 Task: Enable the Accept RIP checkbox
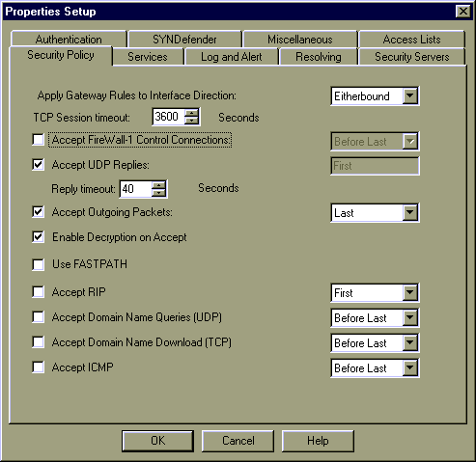(x=39, y=292)
